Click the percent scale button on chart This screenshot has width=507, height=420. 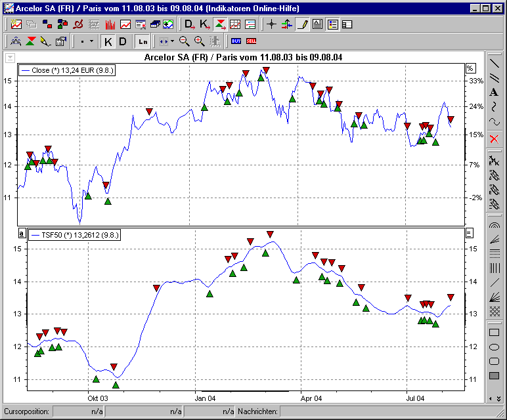pos(470,68)
